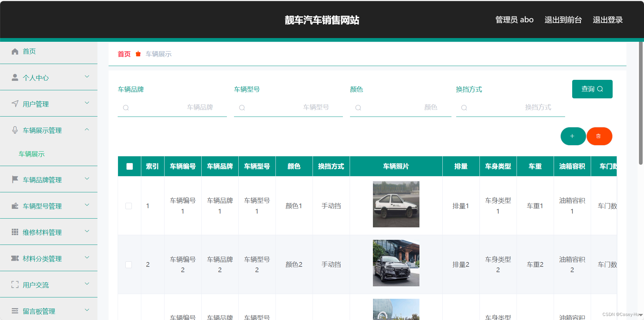Click the paper-plane icon beside 用户管理

15,104
